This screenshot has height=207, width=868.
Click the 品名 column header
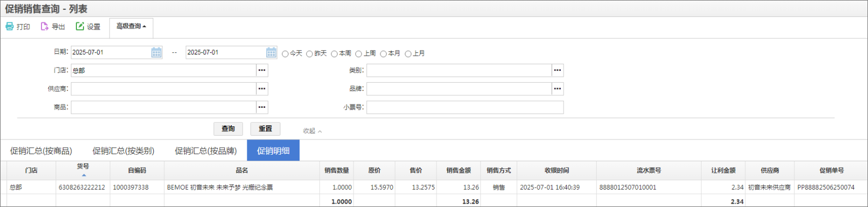click(x=242, y=171)
